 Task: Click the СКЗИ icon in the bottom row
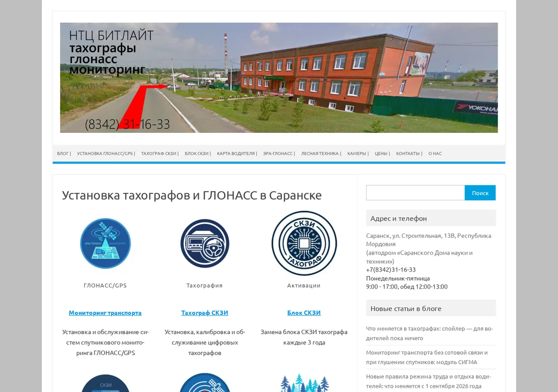click(105, 383)
